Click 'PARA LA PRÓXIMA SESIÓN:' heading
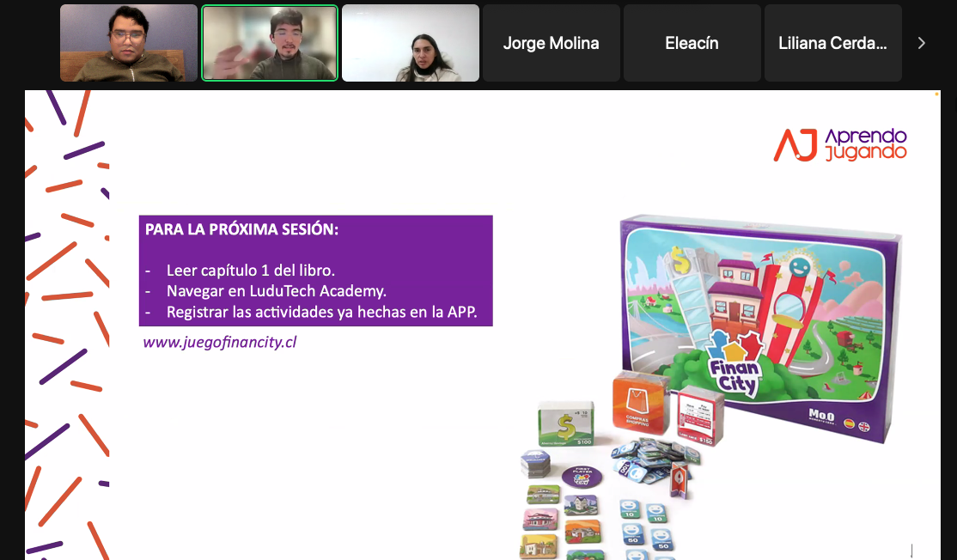 click(x=241, y=229)
